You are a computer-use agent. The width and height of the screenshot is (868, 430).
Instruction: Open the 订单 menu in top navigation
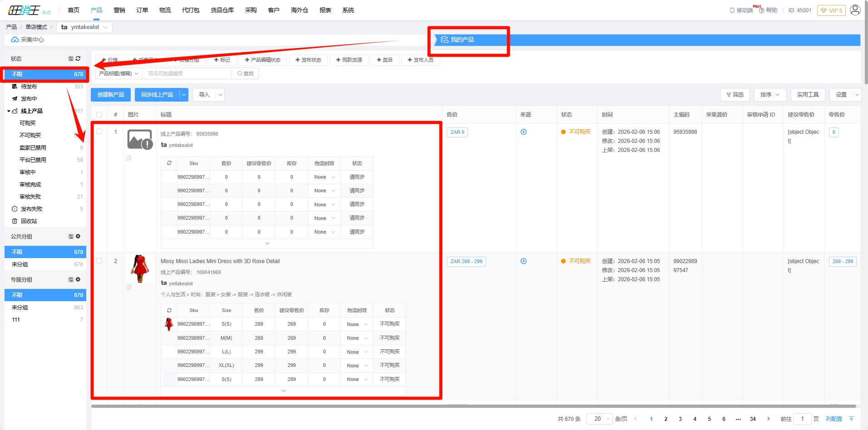(142, 10)
